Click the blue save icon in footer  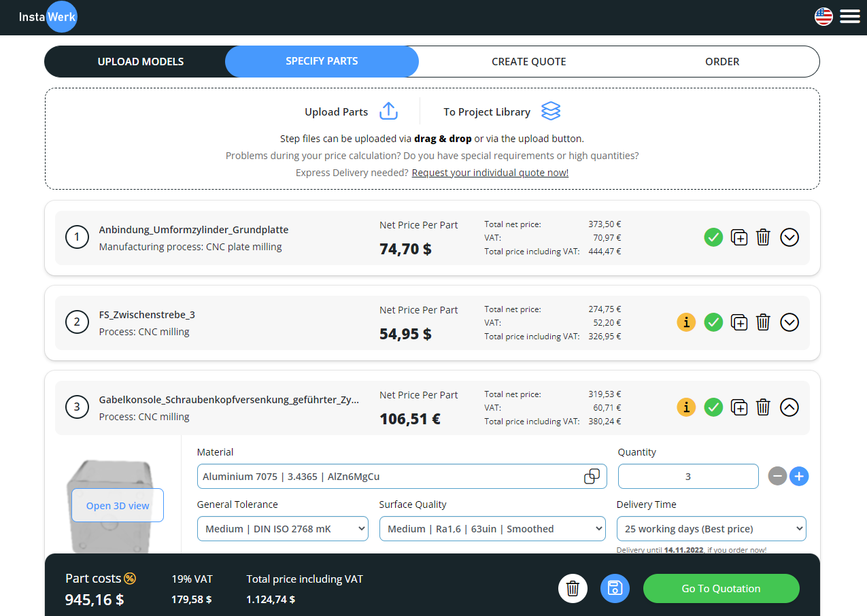click(615, 589)
